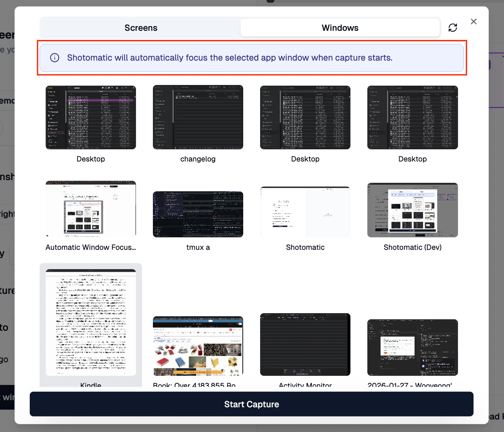Screen dimensions: 504x432
Task: Select the Activity Monitor window thumbnail
Action: coord(305,345)
